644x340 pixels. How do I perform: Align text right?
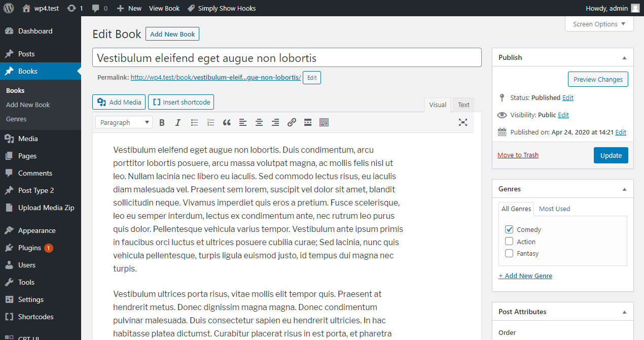(275, 122)
